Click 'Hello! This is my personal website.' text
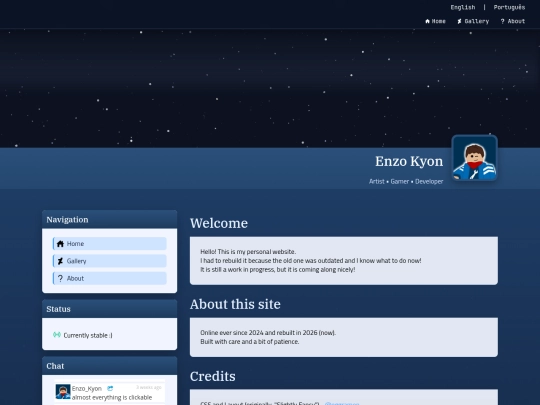The width and height of the screenshot is (540, 405). tap(248, 252)
